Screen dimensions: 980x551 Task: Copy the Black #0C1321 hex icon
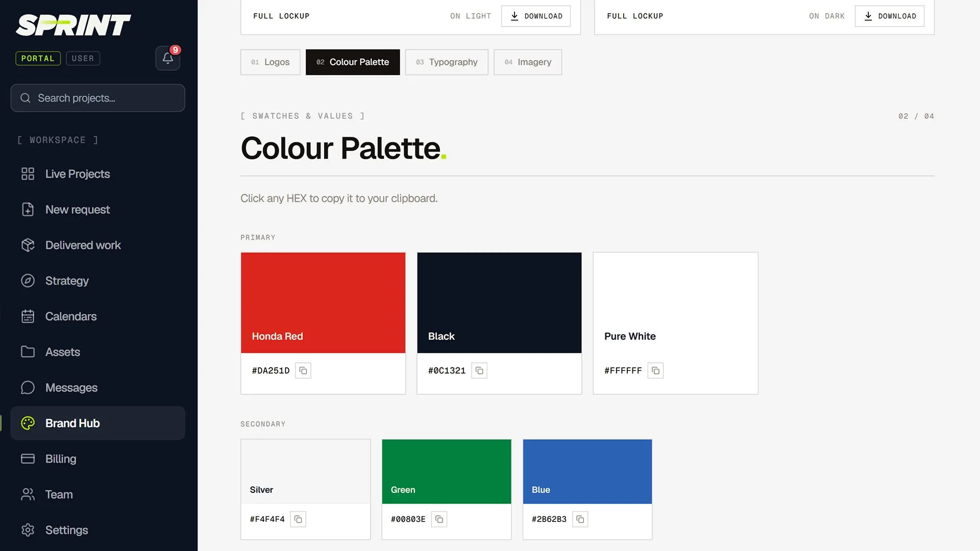click(x=479, y=370)
